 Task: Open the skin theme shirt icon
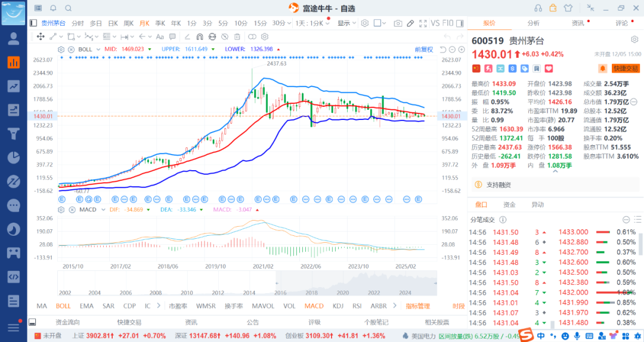tap(567, 8)
